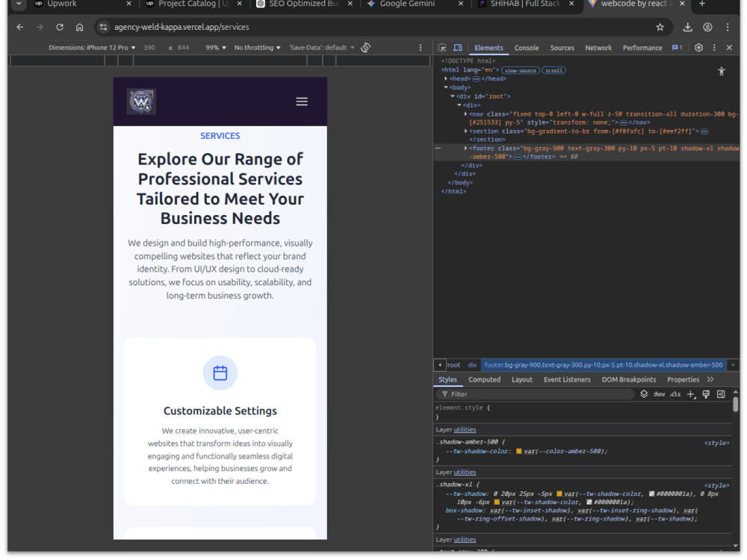Show more style panel tabs chevron
Screen dimensions: 747x560
tap(710, 379)
